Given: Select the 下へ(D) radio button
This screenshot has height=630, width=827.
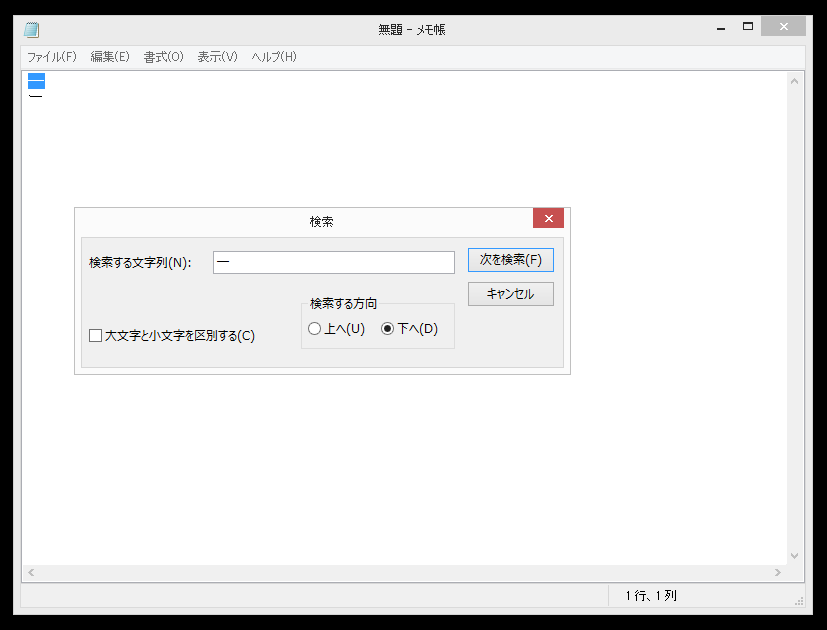Looking at the screenshot, I should [x=388, y=329].
